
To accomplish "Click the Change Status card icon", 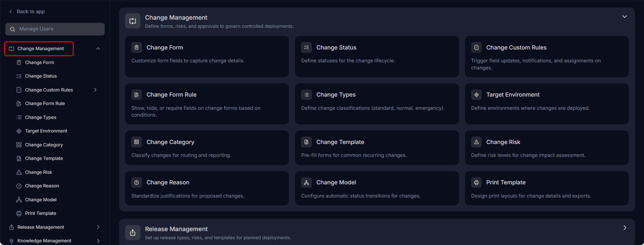I will (x=306, y=47).
